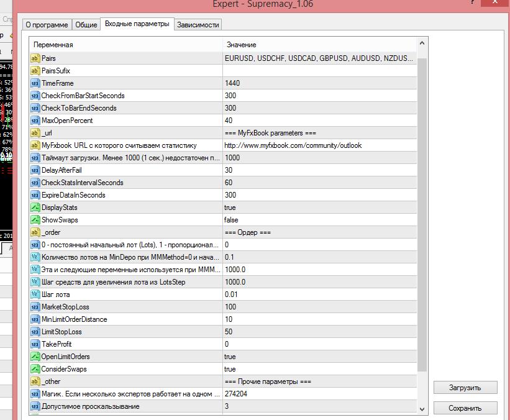Click the integer icon beside MinLimitOrderDistance
The image size is (510, 420).
(35, 319)
